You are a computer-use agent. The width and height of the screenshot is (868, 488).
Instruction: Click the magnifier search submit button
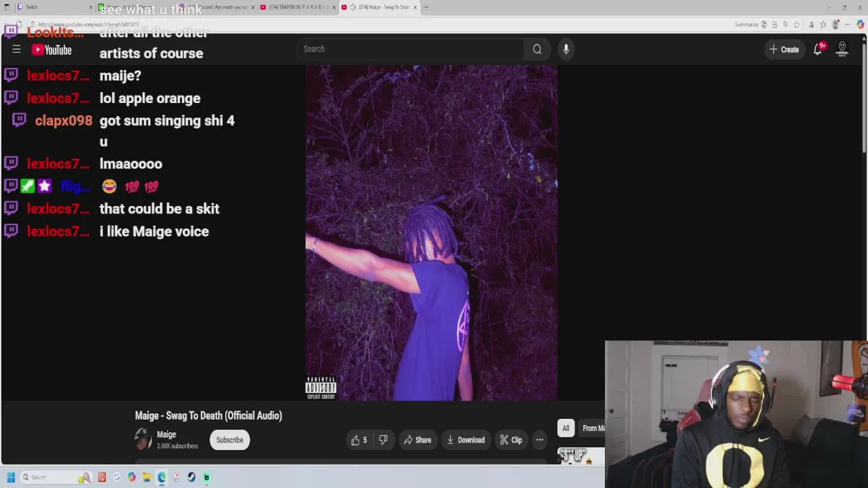pyautogui.click(x=537, y=49)
